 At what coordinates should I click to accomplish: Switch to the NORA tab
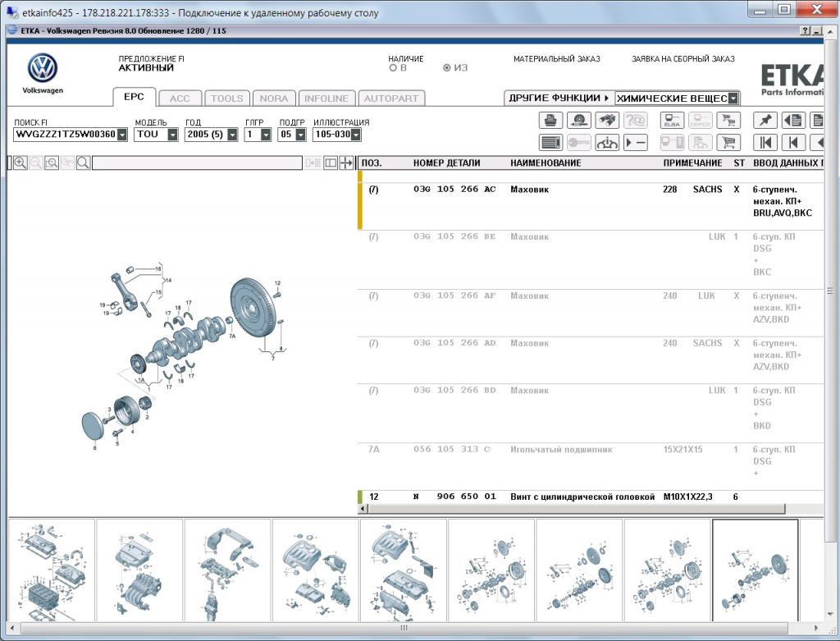274,98
